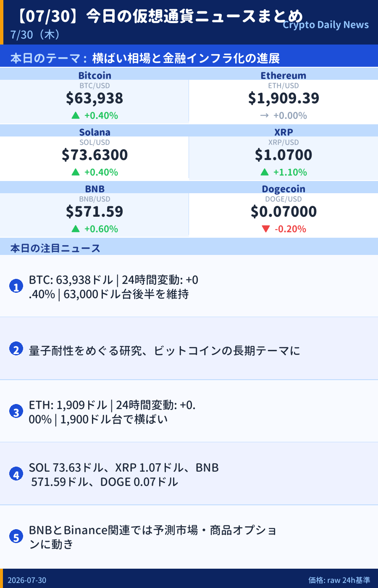378x588 pixels.
Task: Click the number 4 news badge
Action: pyautogui.click(x=16, y=474)
